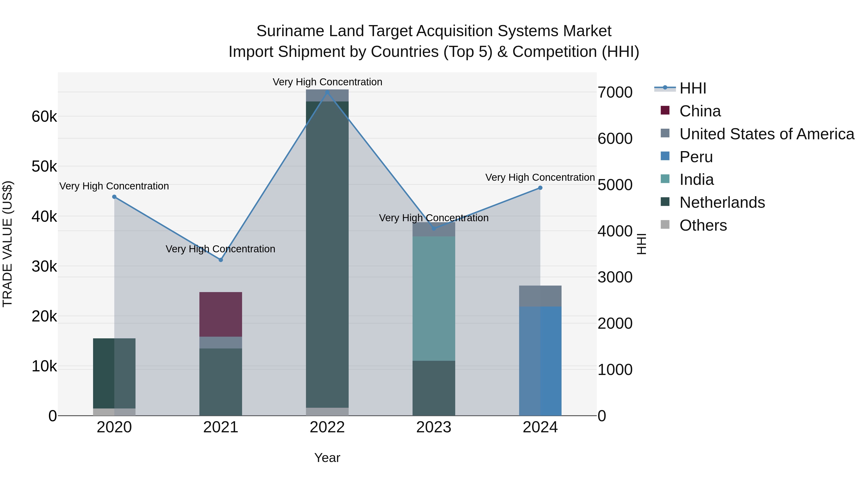Select the 2024 HHI data point
This screenshot has height=488, width=868.
click(540, 188)
